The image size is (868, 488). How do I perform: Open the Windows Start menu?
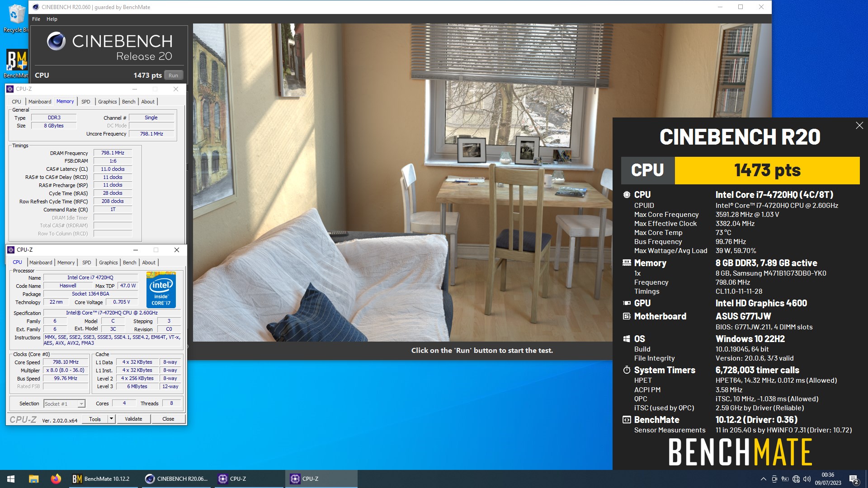click(x=11, y=479)
